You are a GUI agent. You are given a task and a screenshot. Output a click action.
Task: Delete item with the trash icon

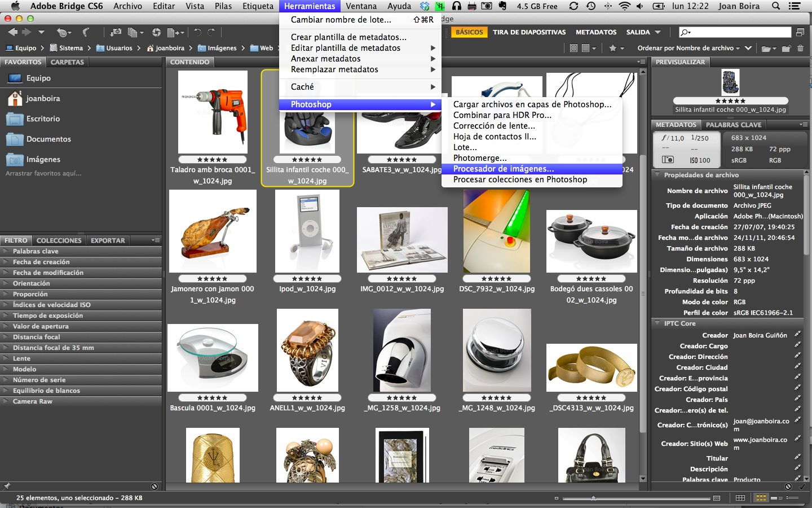800,49
